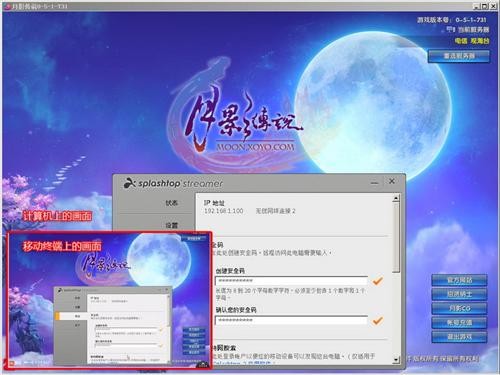Click the current server icon beside 当前服务器
This screenshot has width=500, height=375.
(451, 29)
